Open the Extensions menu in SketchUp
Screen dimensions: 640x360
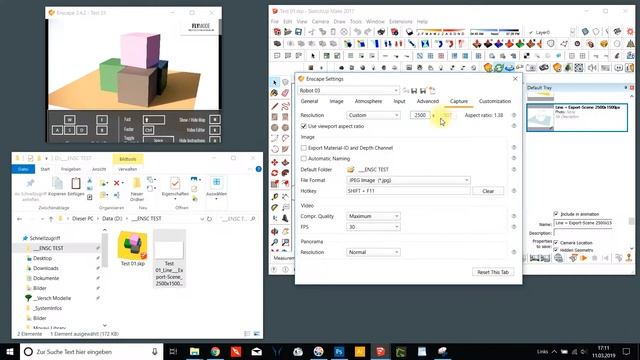[x=400, y=21]
